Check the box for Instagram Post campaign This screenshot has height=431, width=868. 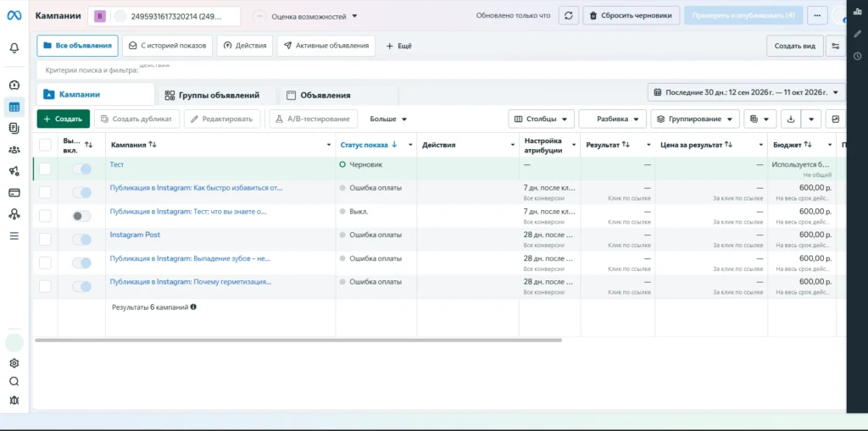45,239
